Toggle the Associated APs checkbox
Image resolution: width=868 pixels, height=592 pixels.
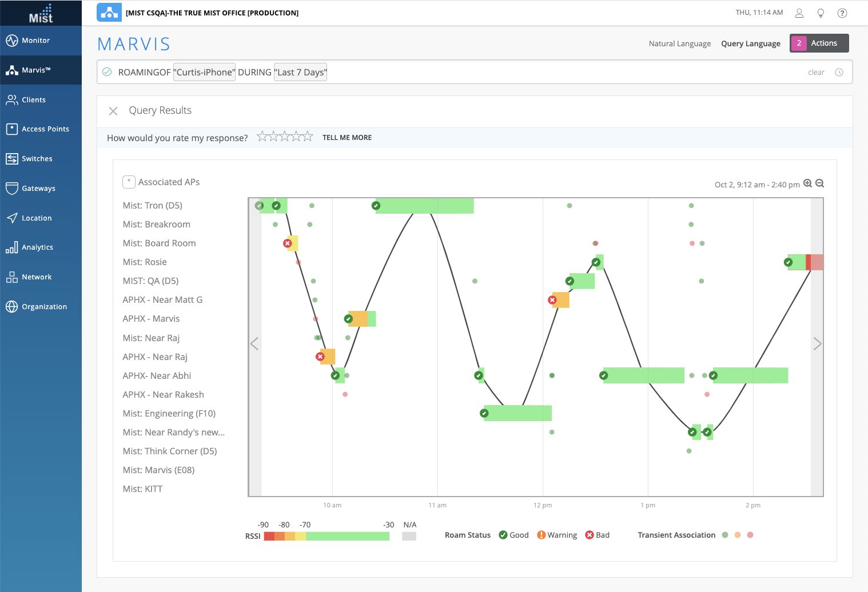pos(129,182)
